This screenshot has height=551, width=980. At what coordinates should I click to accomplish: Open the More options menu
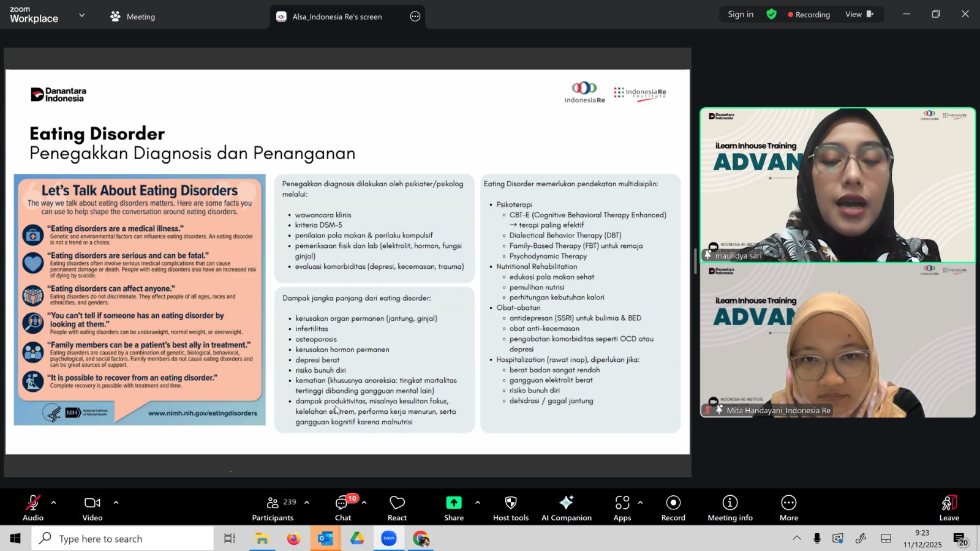(788, 508)
